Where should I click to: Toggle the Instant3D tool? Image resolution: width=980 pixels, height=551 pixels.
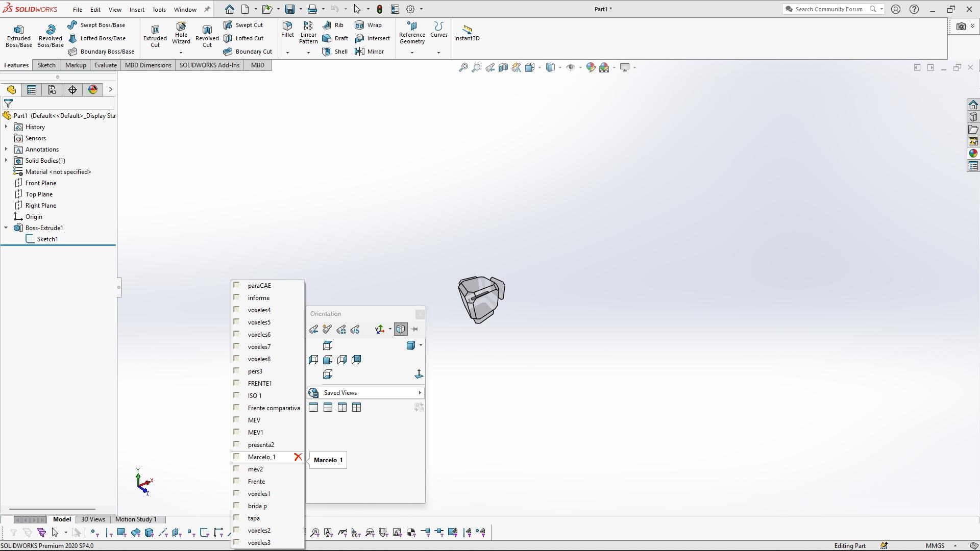click(x=467, y=33)
